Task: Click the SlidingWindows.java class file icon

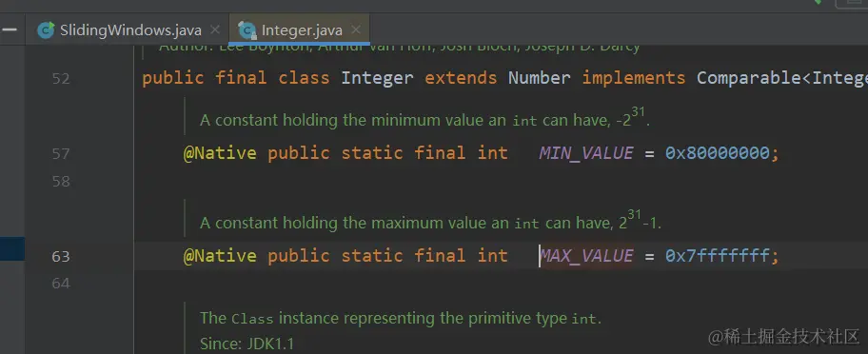Action: pyautogui.click(x=46, y=29)
